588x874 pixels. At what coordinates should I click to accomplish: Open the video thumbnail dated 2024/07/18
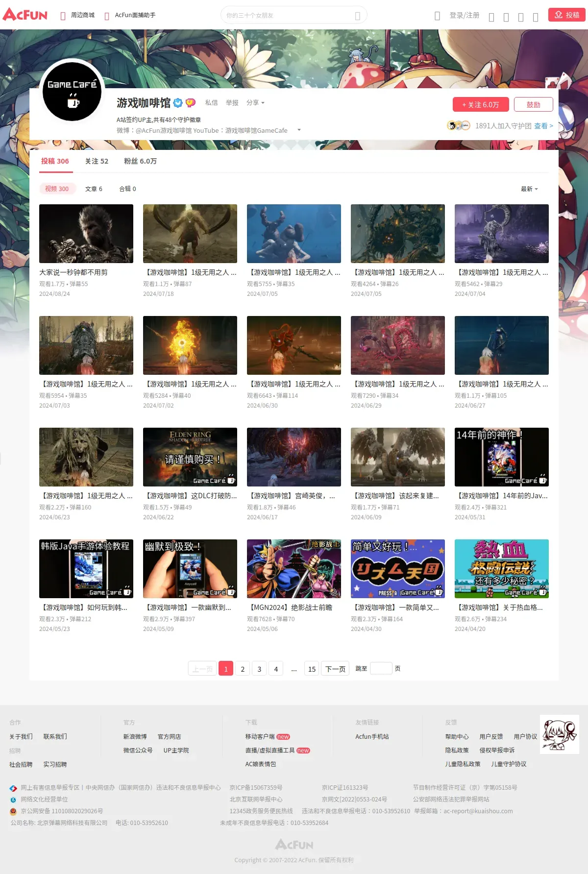(x=190, y=234)
